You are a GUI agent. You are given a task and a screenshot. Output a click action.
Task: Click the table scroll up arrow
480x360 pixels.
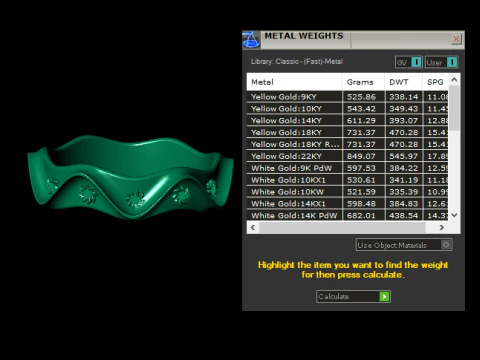pyautogui.click(x=454, y=80)
